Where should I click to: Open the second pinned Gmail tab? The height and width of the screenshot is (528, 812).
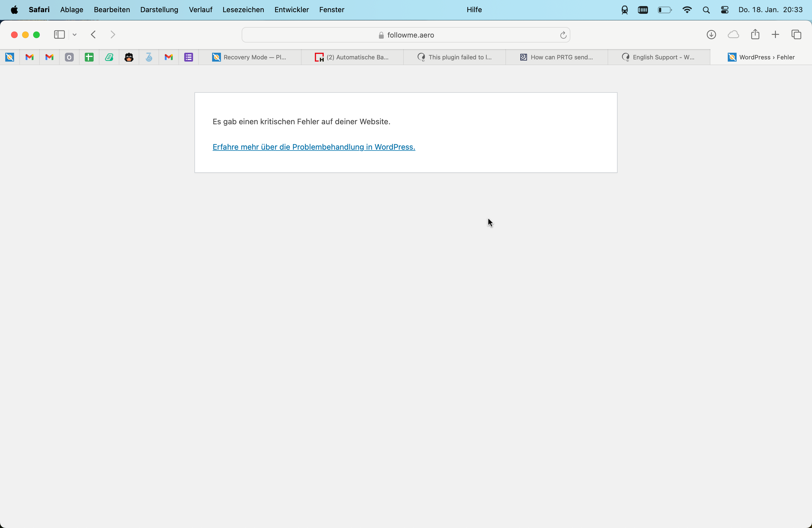pos(49,57)
